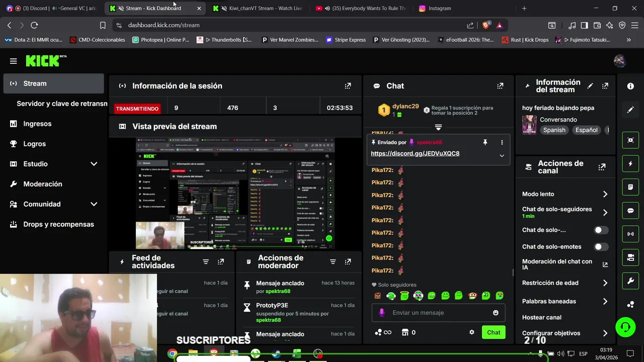Toggle the broadcast signal icon in the sidebar

pos(630,234)
